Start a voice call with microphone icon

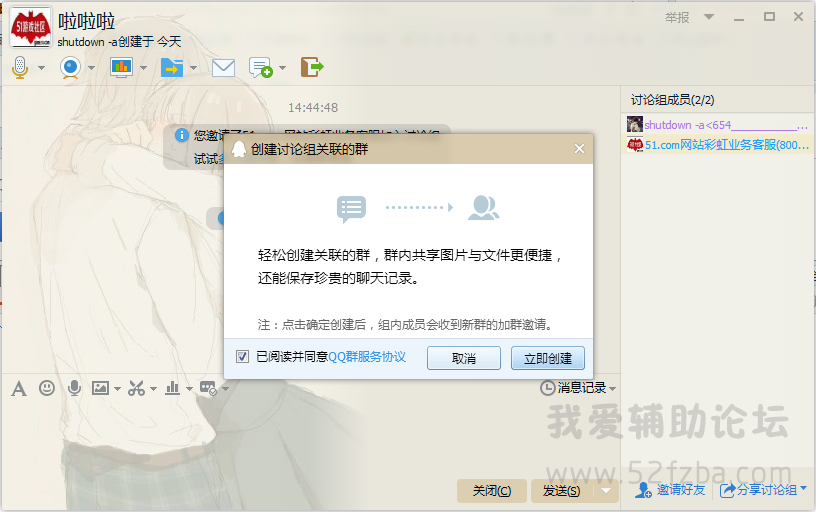point(20,67)
